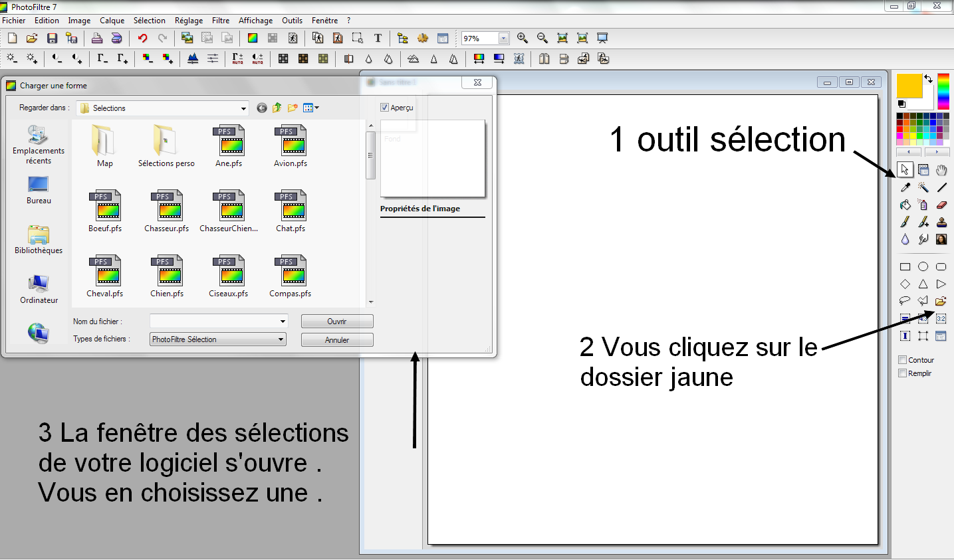Open the Réglage menu
The image size is (954, 560).
tap(189, 21)
